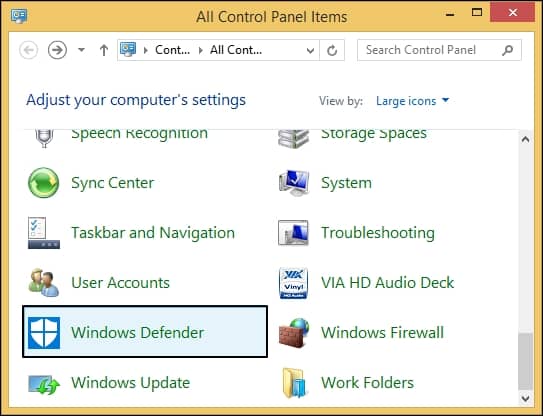Image resolution: width=543 pixels, height=416 pixels.
Task: Open the Troubleshooting link
Action: pos(378,233)
